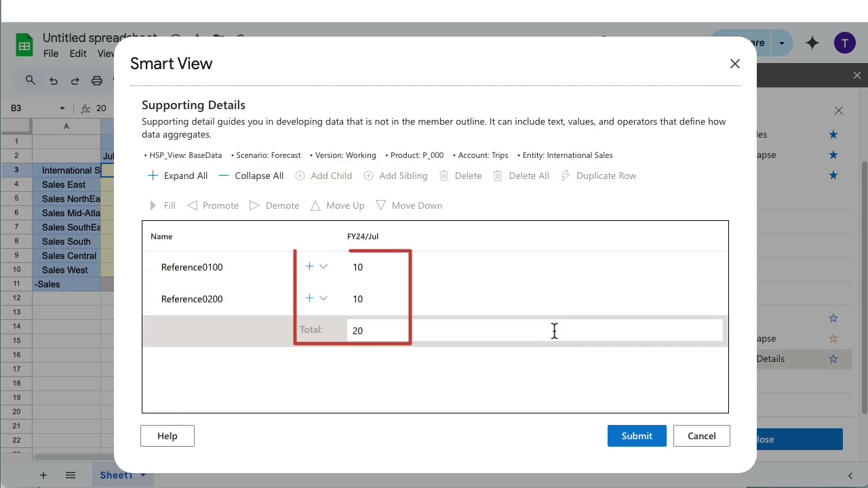868x488 pixels.
Task: Add a new sheet with plus icon
Action: 43,475
